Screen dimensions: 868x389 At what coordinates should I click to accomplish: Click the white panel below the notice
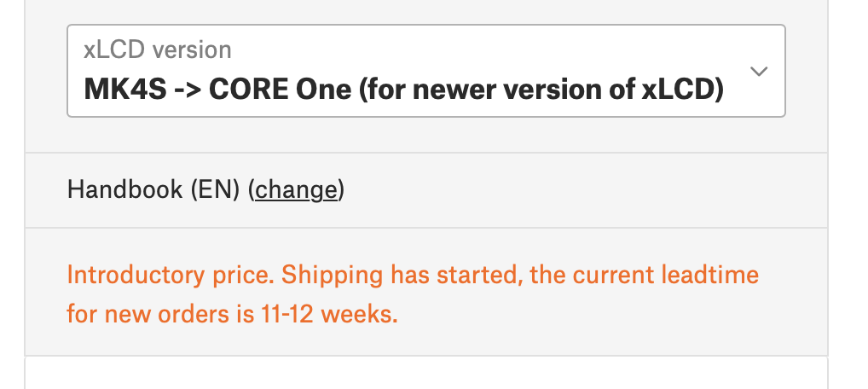[425, 374]
